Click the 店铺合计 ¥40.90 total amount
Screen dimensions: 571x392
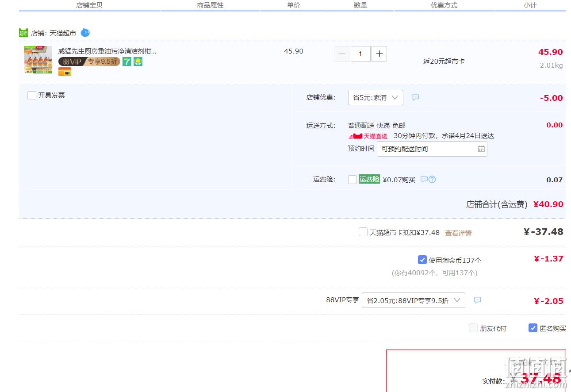pyautogui.click(x=548, y=204)
